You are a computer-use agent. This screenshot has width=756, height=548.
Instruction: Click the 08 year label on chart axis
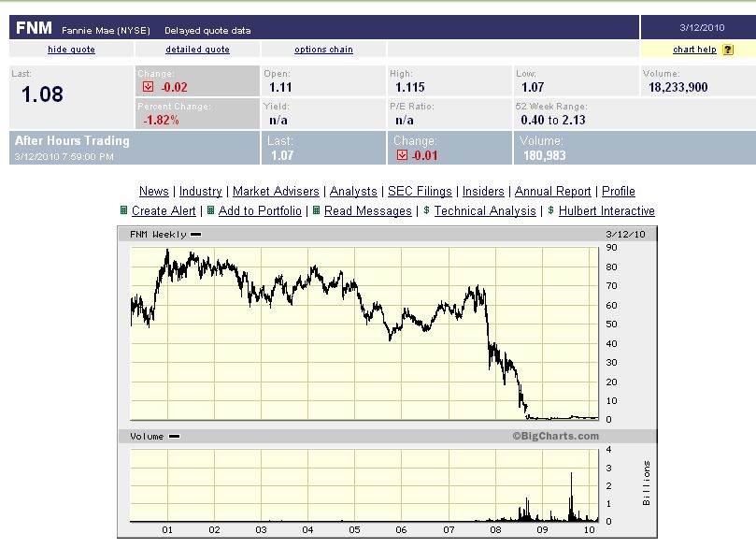tap(495, 529)
